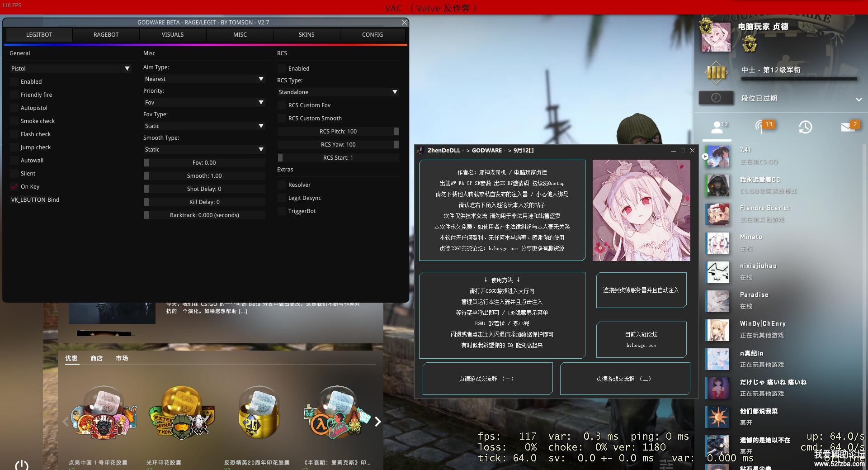The image size is (868, 470).
Task: Toggle Flash check checkbox
Action: pos(14,134)
